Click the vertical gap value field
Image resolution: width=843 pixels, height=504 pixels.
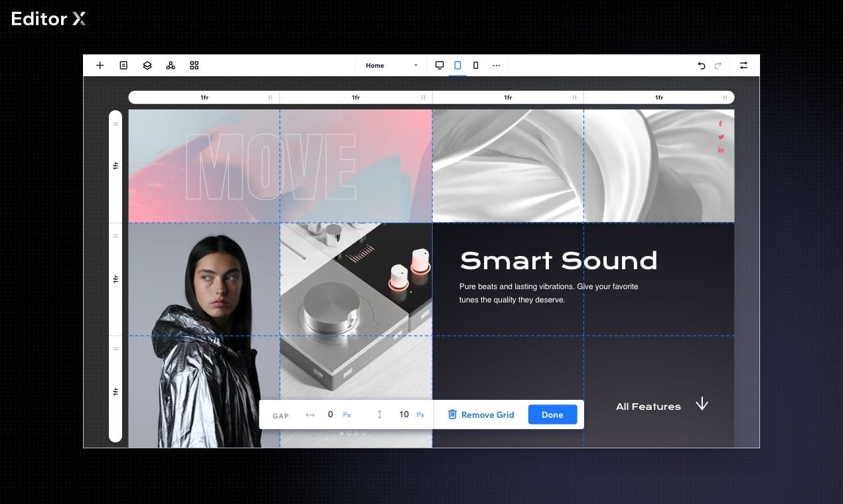(404, 415)
